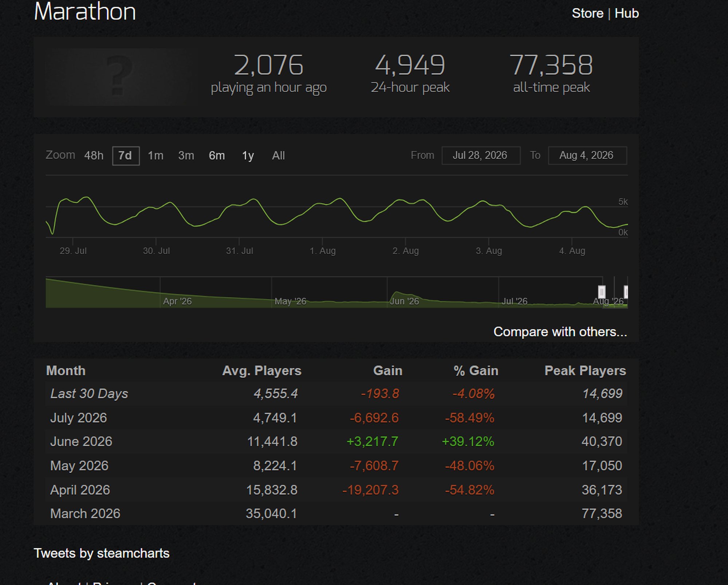Click average players value 4,555.4
728x585 pixels.
tap(276, 394)
